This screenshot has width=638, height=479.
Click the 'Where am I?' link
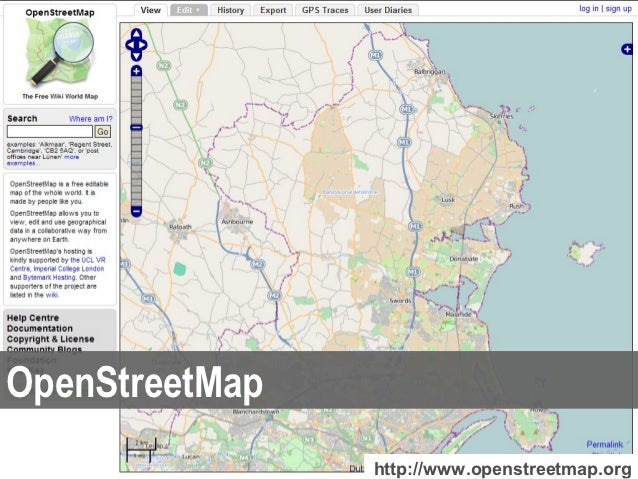[x=90, y=119]
